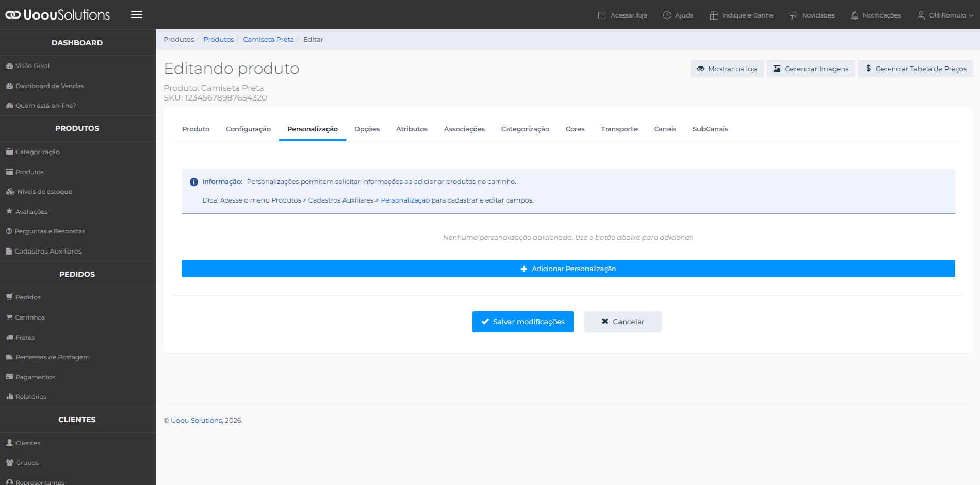Select the PEDIDOS sidebar section header
This screenshot has height=485, width=980.
click(x=77, y=274)
